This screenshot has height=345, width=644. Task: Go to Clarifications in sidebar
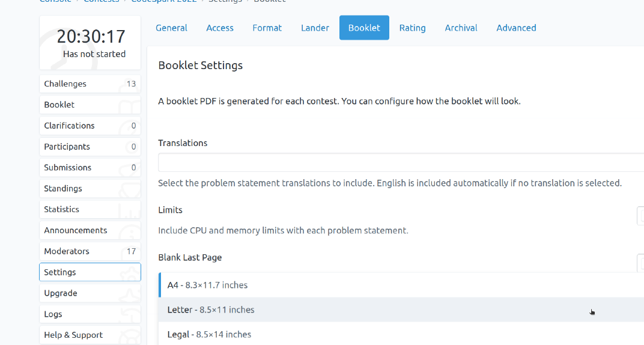coord(90,126)
